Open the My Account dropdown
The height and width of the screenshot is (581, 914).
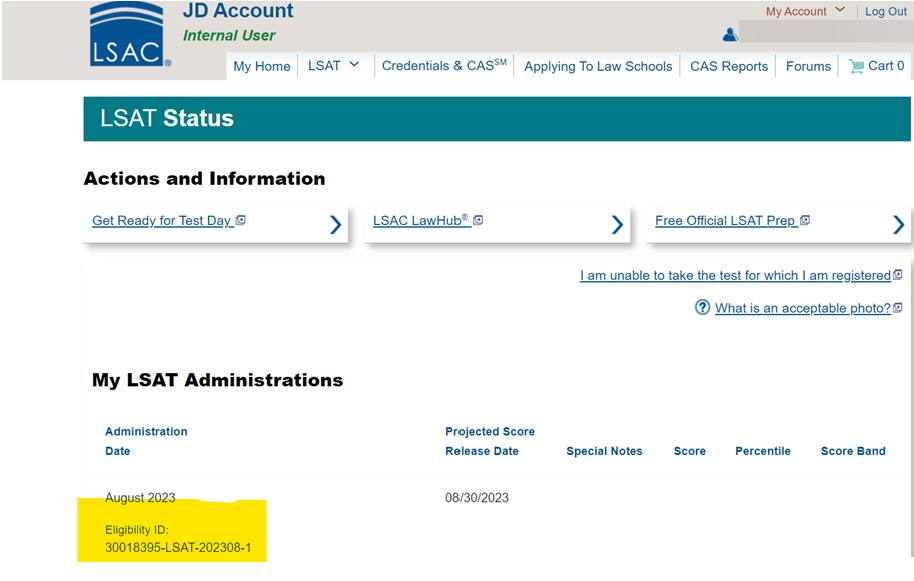point(806,10)
